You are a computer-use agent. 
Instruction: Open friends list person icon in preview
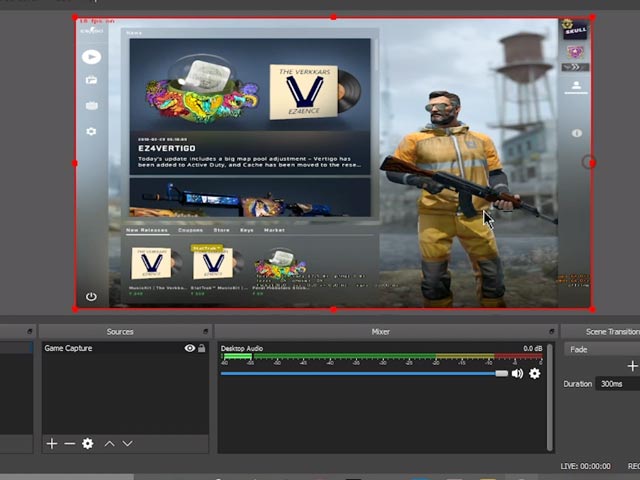tap(576, 86)
